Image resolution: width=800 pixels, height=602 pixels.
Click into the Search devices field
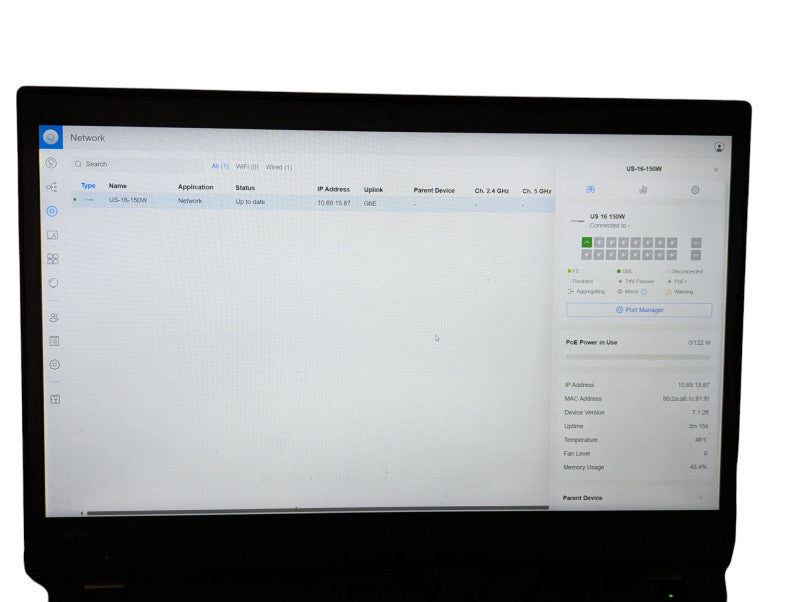pos(138,164)
